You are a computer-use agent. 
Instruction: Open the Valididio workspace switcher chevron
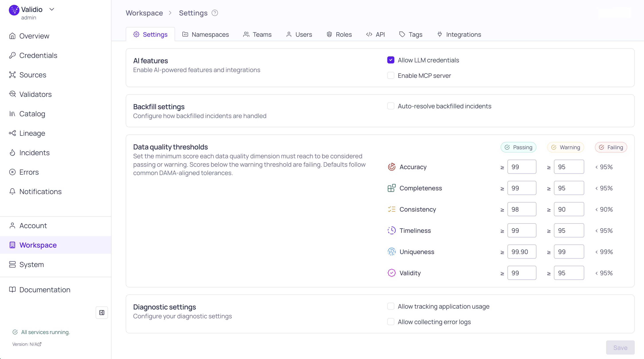(x=52, y=10)
